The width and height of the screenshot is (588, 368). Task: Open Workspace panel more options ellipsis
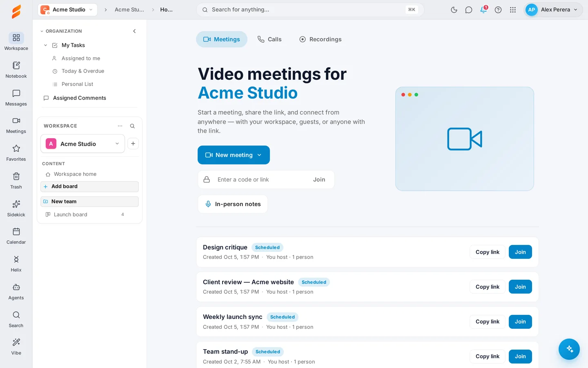click(x=120, y=126)
